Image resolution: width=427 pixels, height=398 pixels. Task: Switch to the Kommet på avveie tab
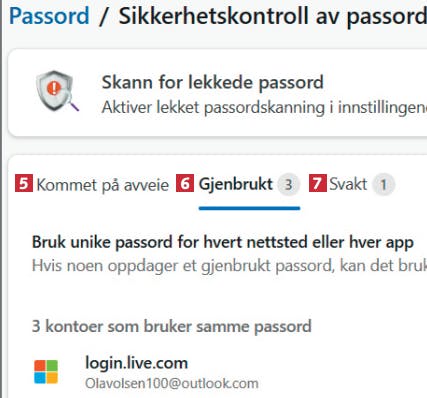tap(103, 185)
